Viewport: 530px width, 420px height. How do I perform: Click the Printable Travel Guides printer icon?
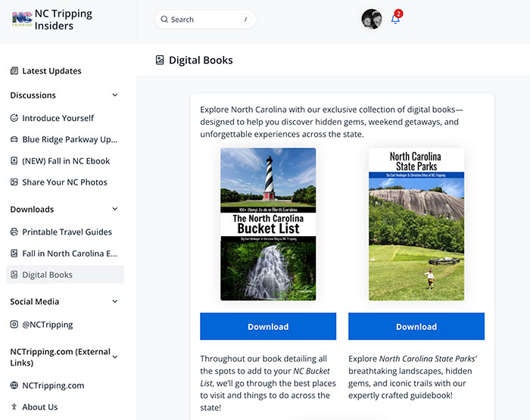point(14,232)
